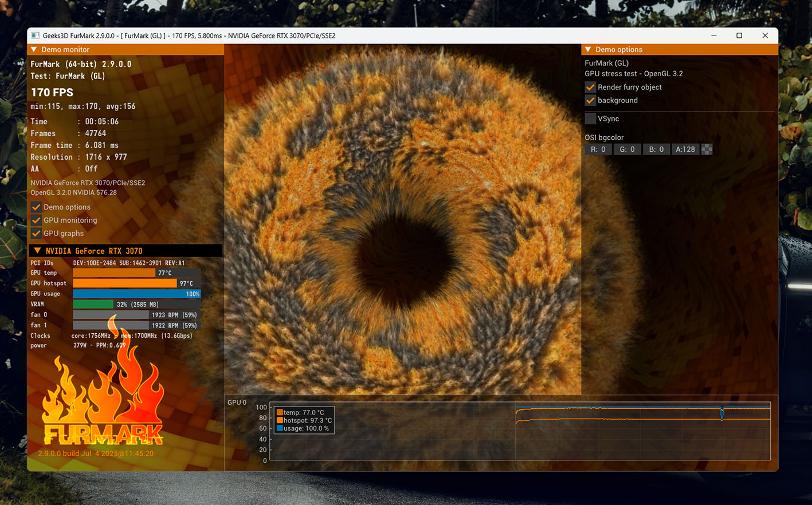Click the power 279W - PPW line
This screenshot has width=812, height=505.
tap(79, 345)
